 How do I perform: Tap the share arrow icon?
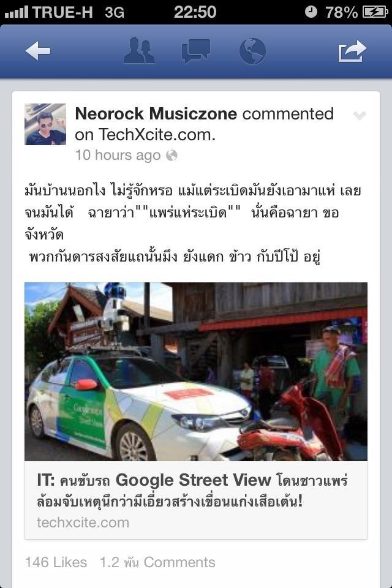click(352, 51)
